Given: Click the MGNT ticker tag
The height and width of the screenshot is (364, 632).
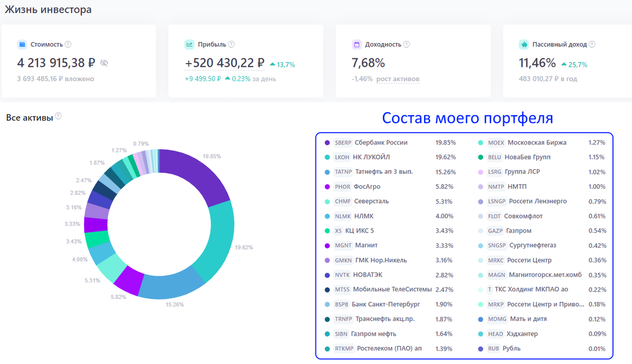Looking at the screenshot, I should pos(343,246).
